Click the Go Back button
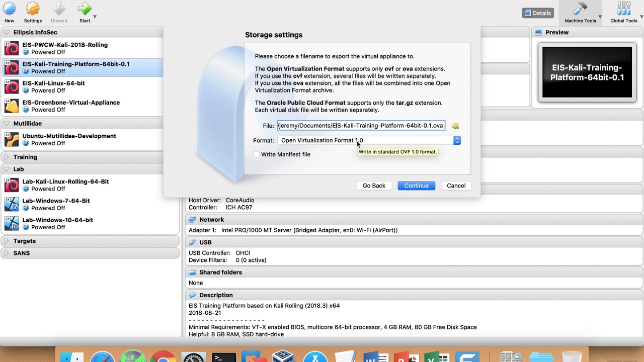 click(374, 186)
